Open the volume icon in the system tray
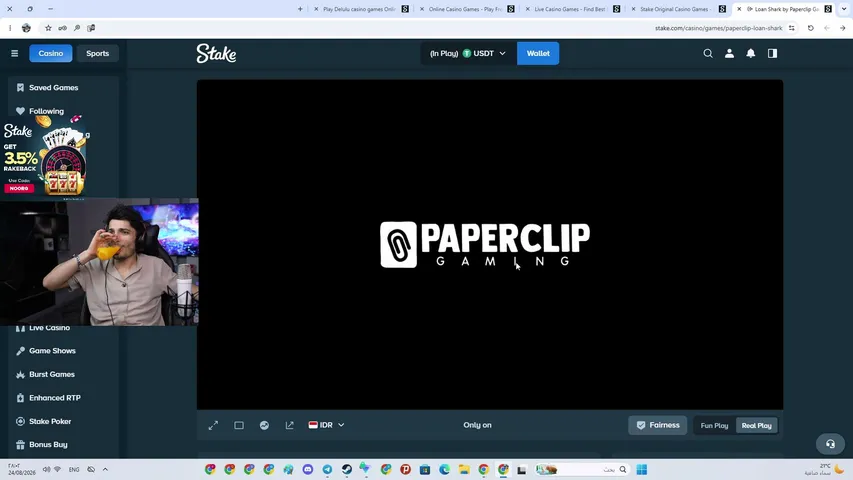This screenshot has width=853, height=480. pos(46,469)
